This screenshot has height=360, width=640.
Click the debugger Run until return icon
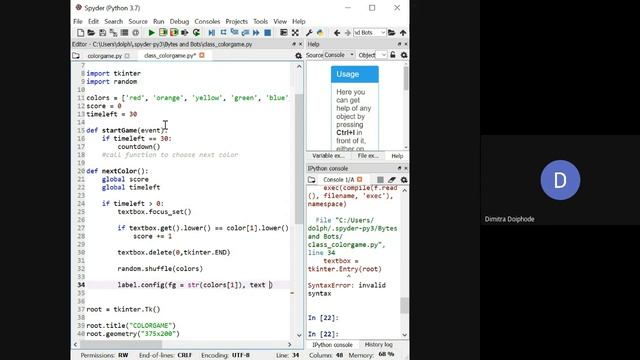pyautogui.click(x=245, y=33)
